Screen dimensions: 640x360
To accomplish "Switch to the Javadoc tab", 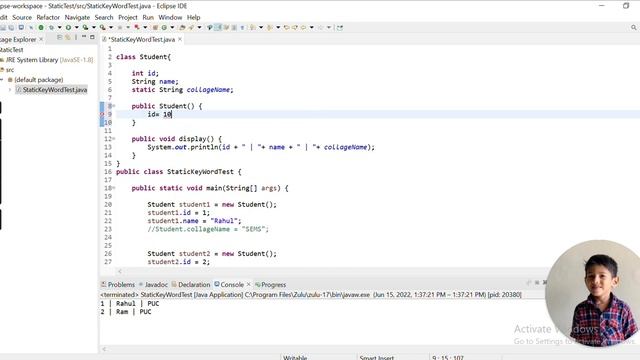I will pos(153,284).
